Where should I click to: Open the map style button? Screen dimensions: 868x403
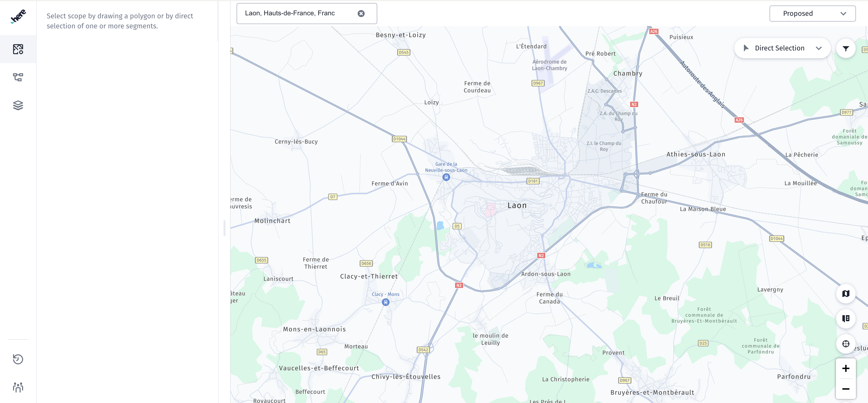point(845,294)
